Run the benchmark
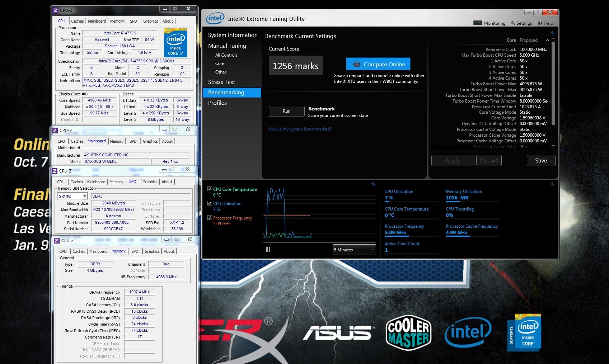 286,111
